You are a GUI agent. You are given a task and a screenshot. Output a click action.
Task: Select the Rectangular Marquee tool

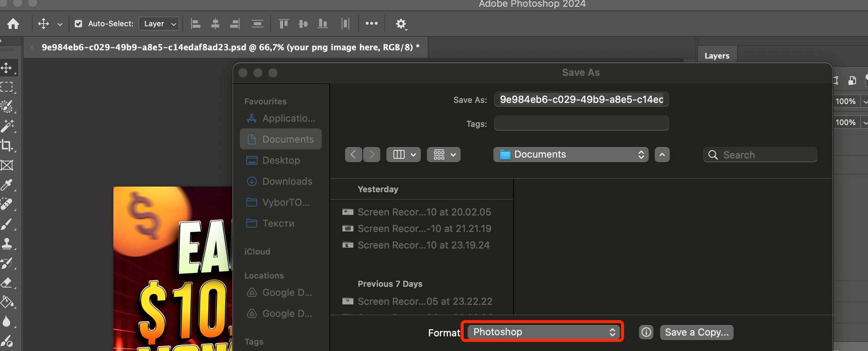click(7, 87)
